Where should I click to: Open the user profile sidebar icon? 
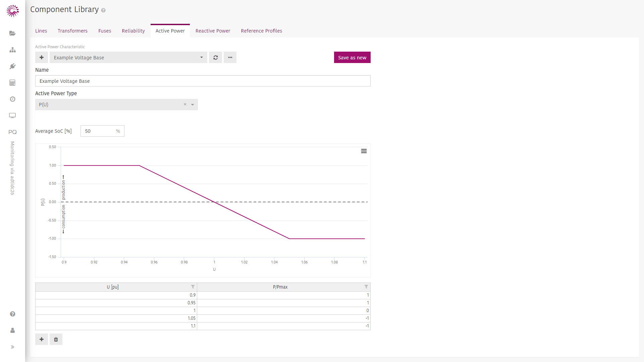12,330
